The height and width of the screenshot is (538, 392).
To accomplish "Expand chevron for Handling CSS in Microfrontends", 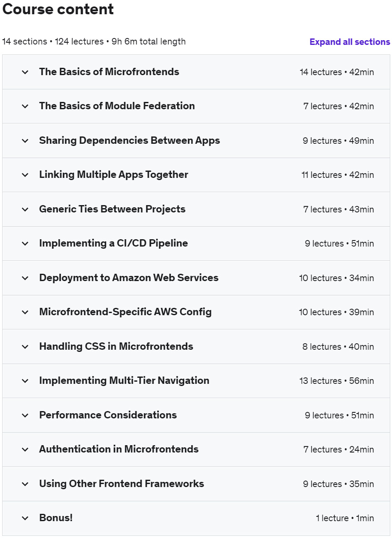I will (x=25, y=347).
